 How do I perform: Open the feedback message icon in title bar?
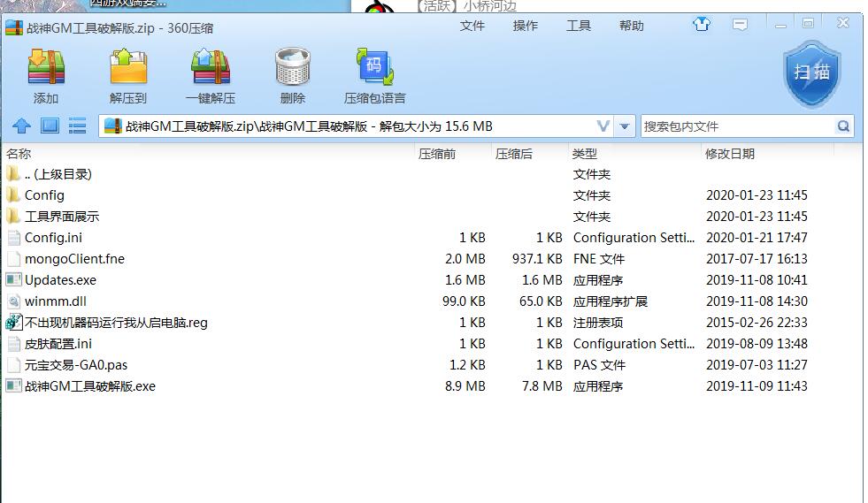tap(740, 25)
